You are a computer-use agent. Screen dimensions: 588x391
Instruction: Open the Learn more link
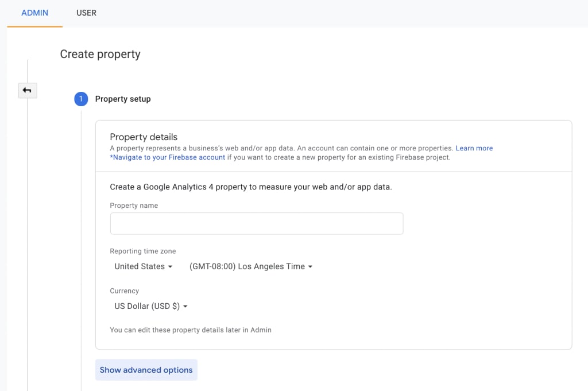[x=474, y=148]
